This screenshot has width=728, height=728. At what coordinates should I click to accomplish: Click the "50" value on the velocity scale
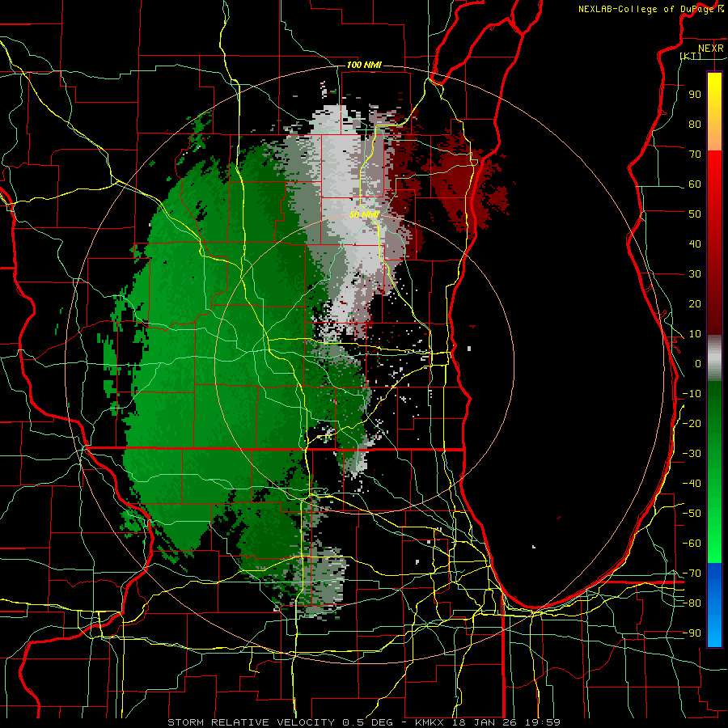[x=695, y=214]
